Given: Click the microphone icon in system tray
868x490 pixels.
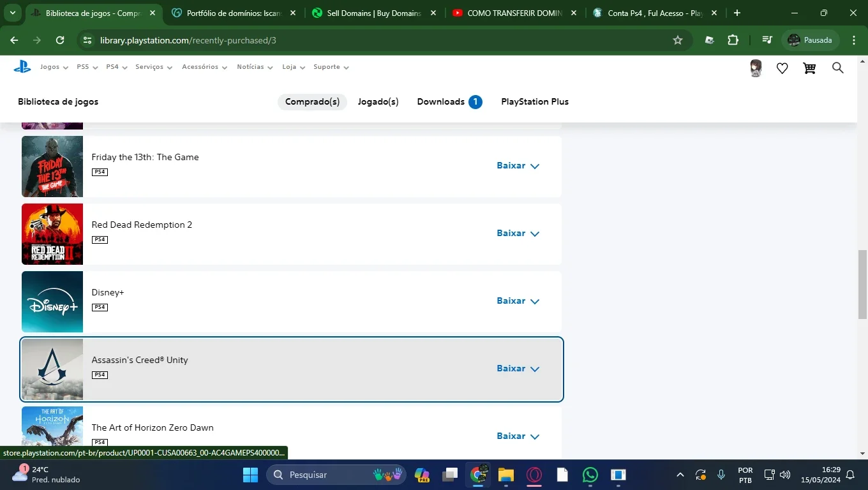Looking at the screenshot, I should pyautogui.click(x=721, y=475).
